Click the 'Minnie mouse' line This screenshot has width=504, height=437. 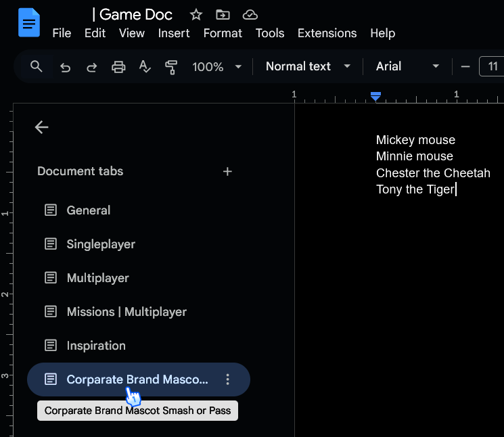[415, 156]
